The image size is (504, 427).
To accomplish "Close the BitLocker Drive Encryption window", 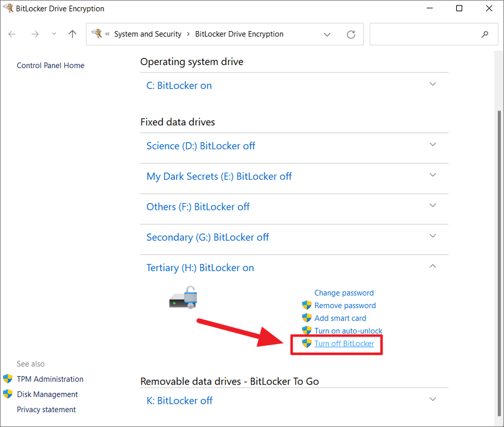I will click(489, 8).
